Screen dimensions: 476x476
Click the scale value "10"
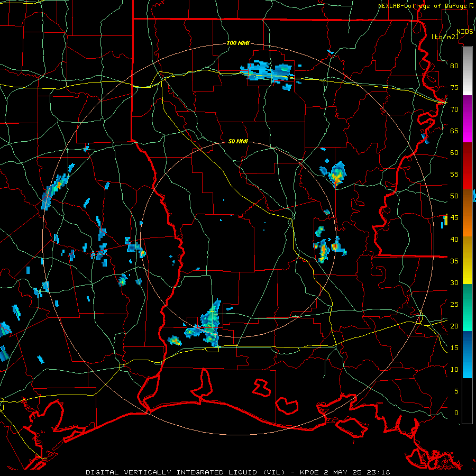pos(454,370)
